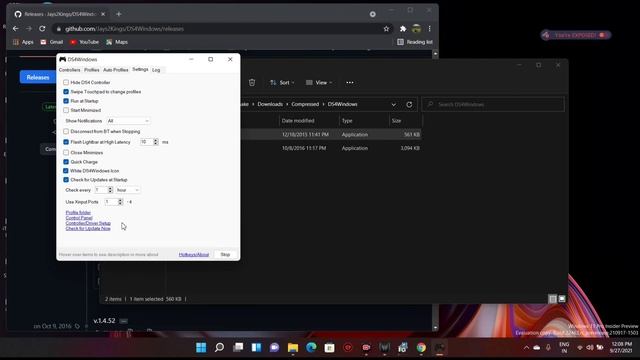This screenshot has height=360, width=640.
Task: Toggle the White DS4Windows Icon checkbox
Action: 66,171
